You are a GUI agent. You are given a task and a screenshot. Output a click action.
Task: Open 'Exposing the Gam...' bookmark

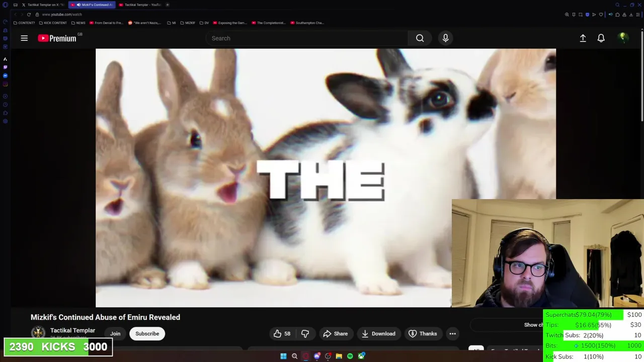230,23
